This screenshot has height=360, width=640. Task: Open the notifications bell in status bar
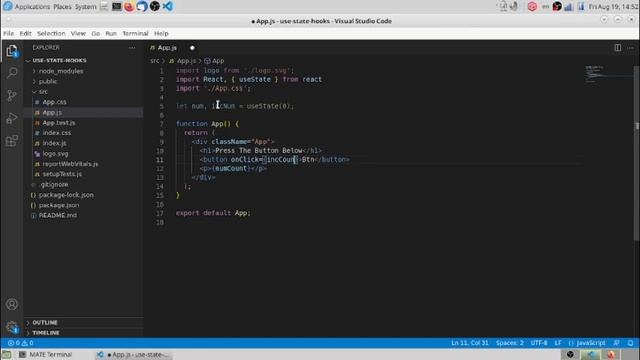631,343
